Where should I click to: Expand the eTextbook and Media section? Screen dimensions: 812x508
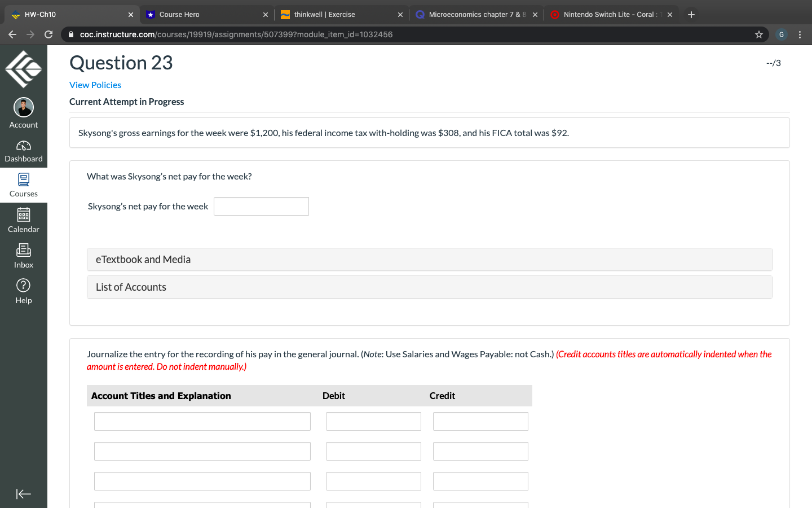tap(429, 260)
